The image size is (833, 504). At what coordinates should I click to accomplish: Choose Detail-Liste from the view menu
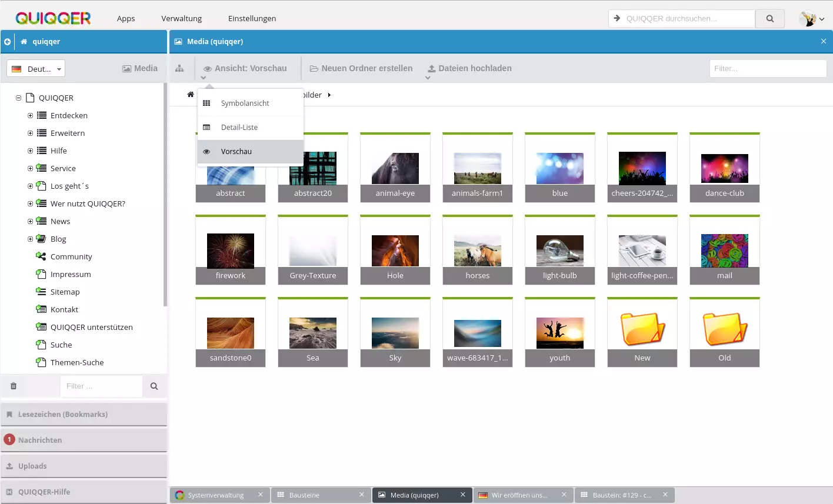[x=239, y=128]
